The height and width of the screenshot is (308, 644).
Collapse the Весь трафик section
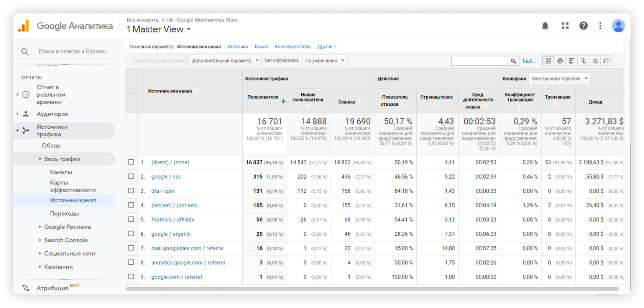coord(40,159)
